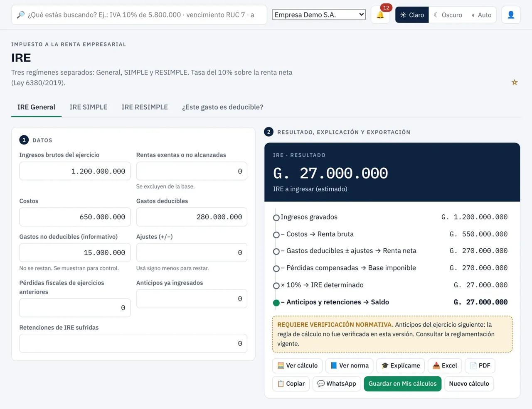Open the IRE SIMPLE tab
This screenshot has height=409, width=532.
pos(88,107)
